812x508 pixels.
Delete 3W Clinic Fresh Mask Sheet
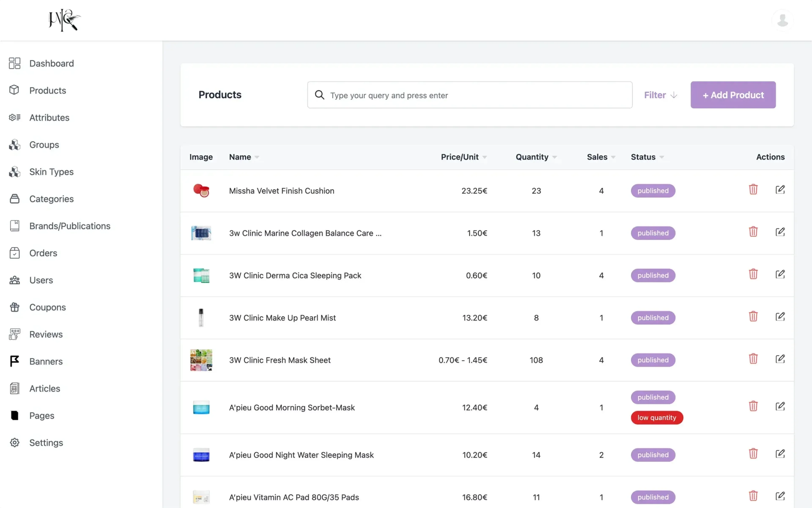point(753,359)
